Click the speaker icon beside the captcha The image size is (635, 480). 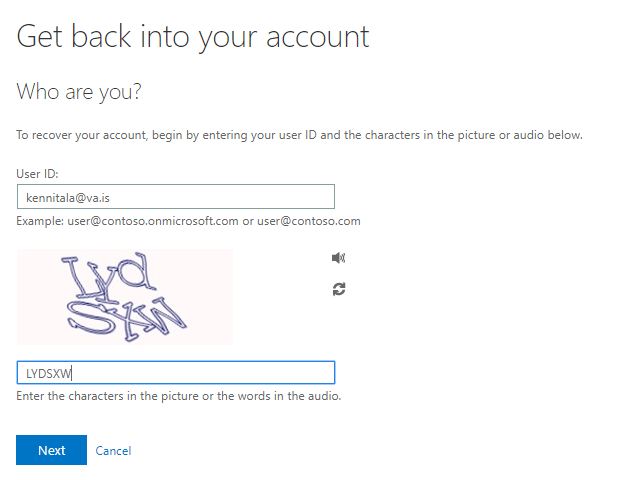coord(338,258)
